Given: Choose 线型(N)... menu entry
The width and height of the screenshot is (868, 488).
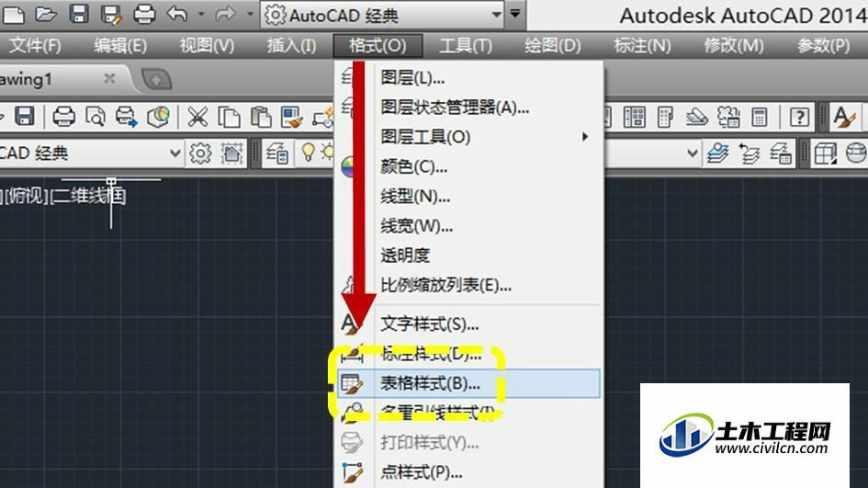Looking at the screenshot, I should [468, 196].
